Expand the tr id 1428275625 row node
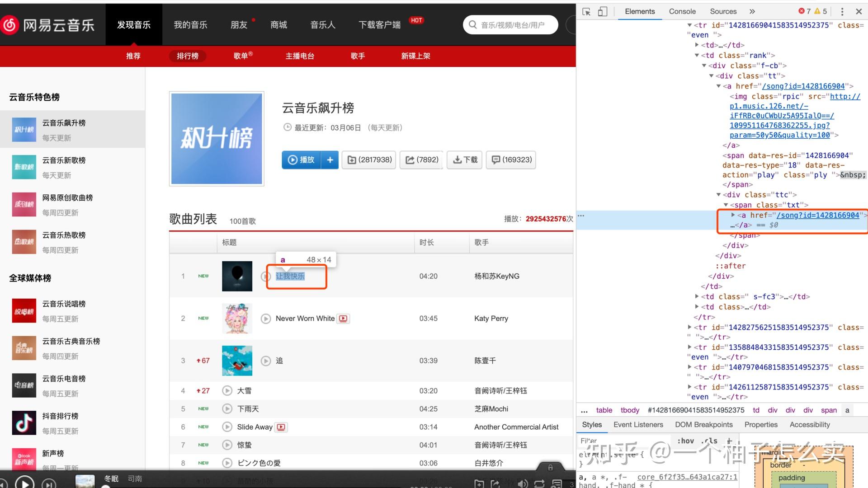This screenshot has width=868, height=488. tap(689, 327)
